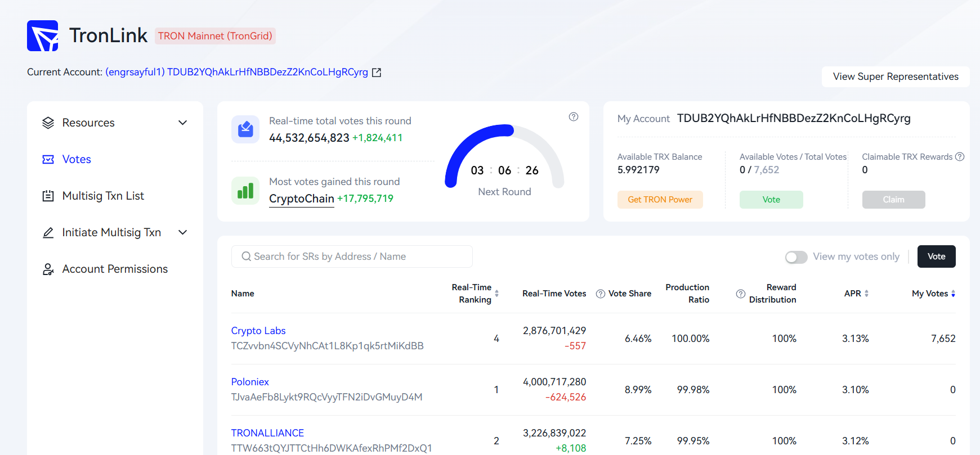The image size is (980, 455).
Task: Open the CryptoChain link
Action: [x=302, y=199]
